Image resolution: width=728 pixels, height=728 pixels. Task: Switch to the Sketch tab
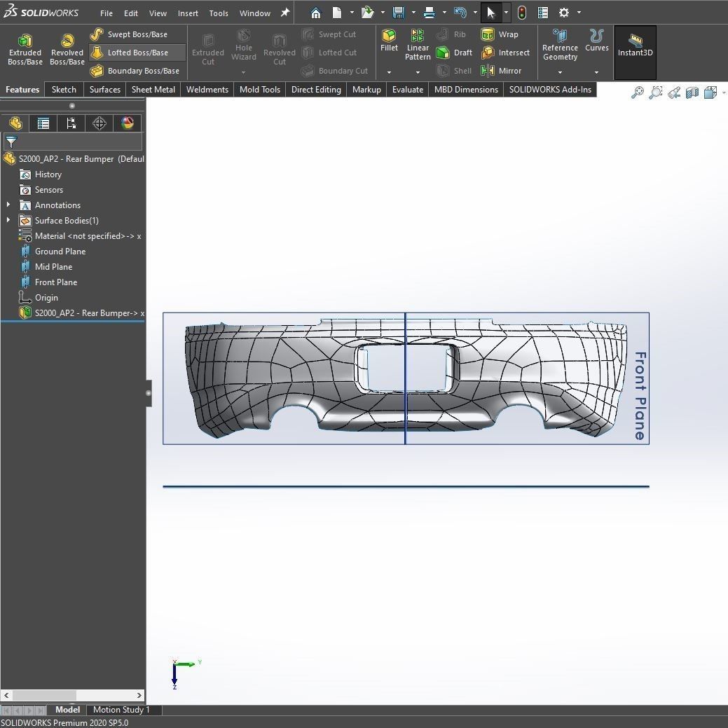tap(64, 89)
